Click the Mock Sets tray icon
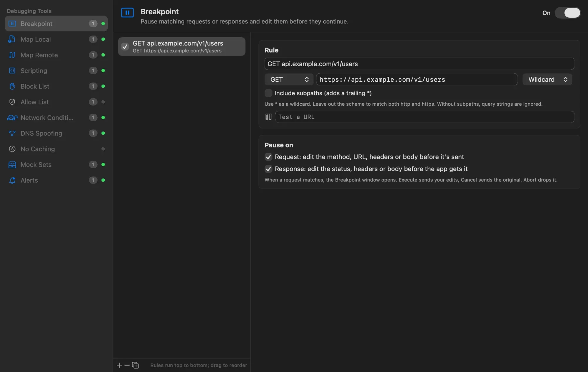The image size is (588, 372). tap(12, 164)
